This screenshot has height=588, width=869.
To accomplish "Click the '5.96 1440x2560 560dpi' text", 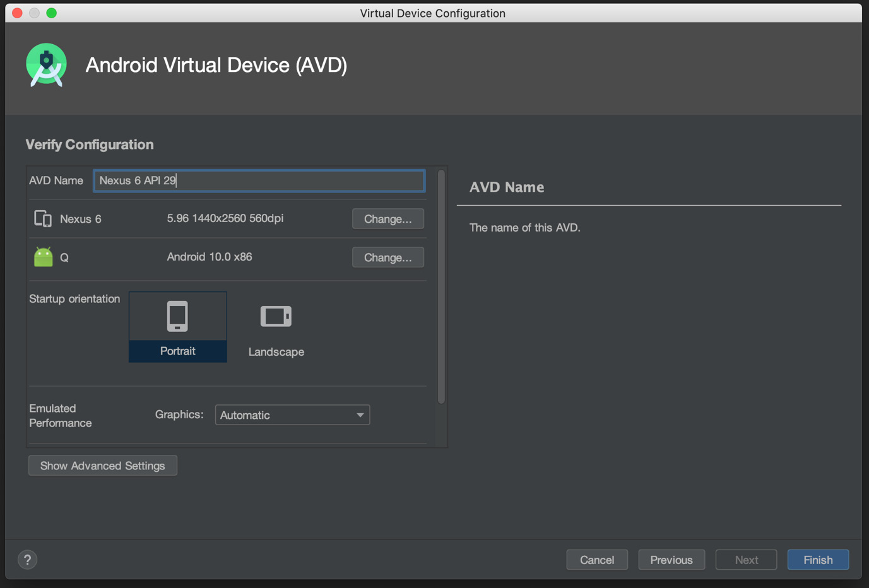I will (225, 218).
